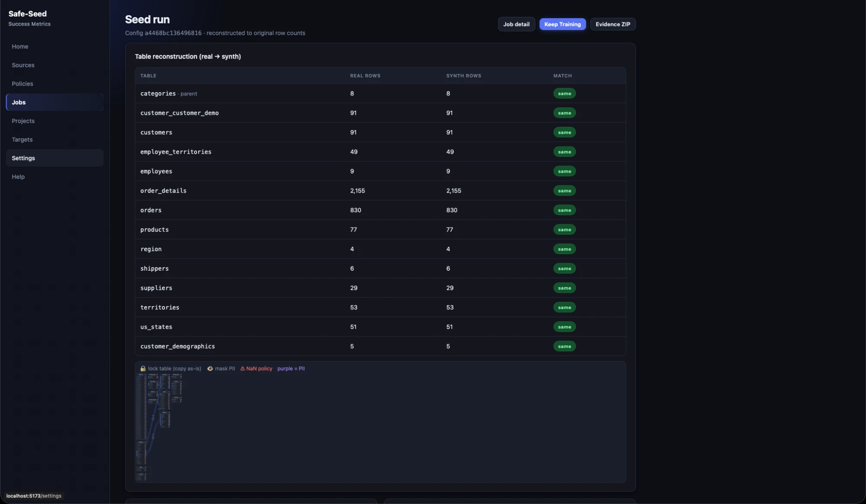Screen dimensions: 866x504
Task: Click the purple = PII legend label
Action: 291,369
